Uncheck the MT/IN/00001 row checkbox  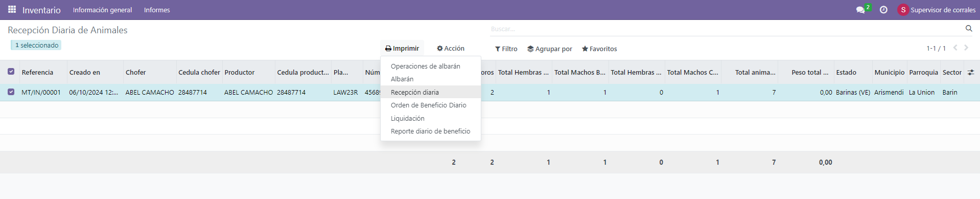[x=11, y=92]
